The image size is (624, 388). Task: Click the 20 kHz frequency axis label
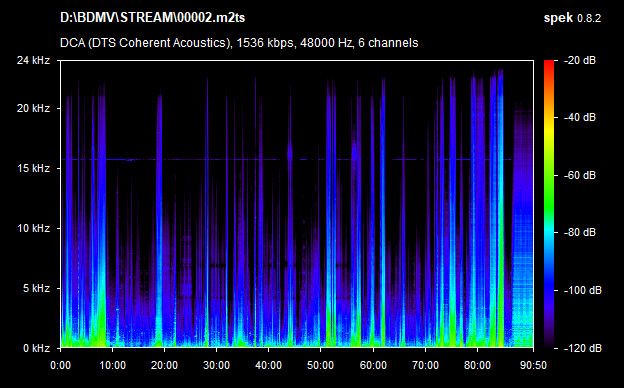[x=33, y=108]
